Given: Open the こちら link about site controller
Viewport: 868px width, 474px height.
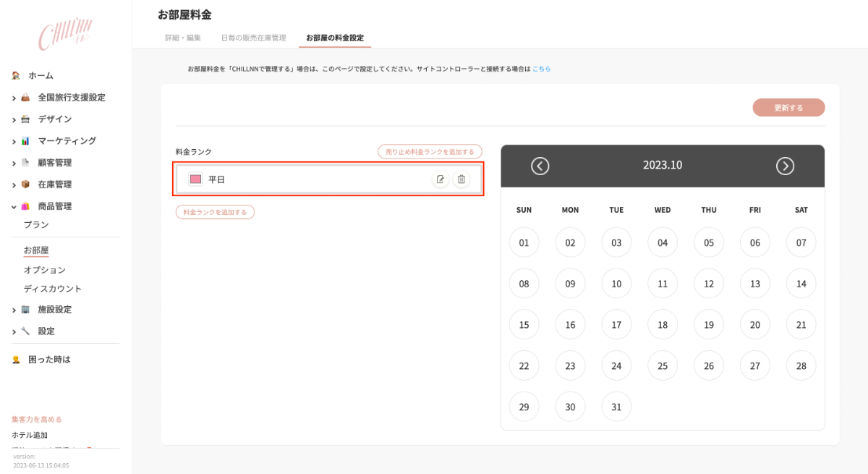Looking at the screenshot, I should (x=540, y=67).
